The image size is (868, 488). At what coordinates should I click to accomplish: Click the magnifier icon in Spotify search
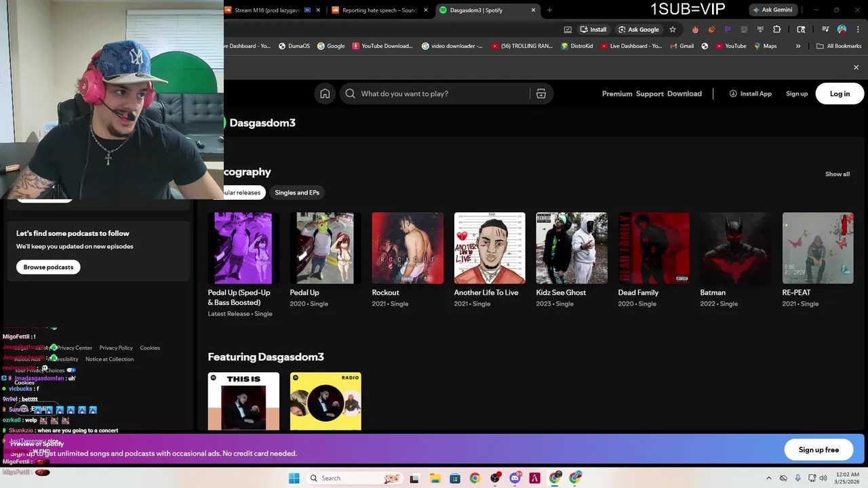coord(350,94)
